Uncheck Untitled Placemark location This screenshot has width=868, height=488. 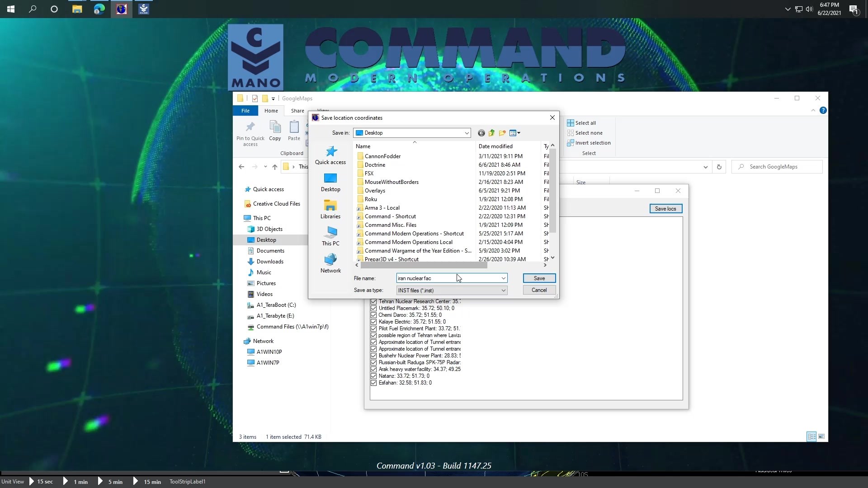(373, 308)
